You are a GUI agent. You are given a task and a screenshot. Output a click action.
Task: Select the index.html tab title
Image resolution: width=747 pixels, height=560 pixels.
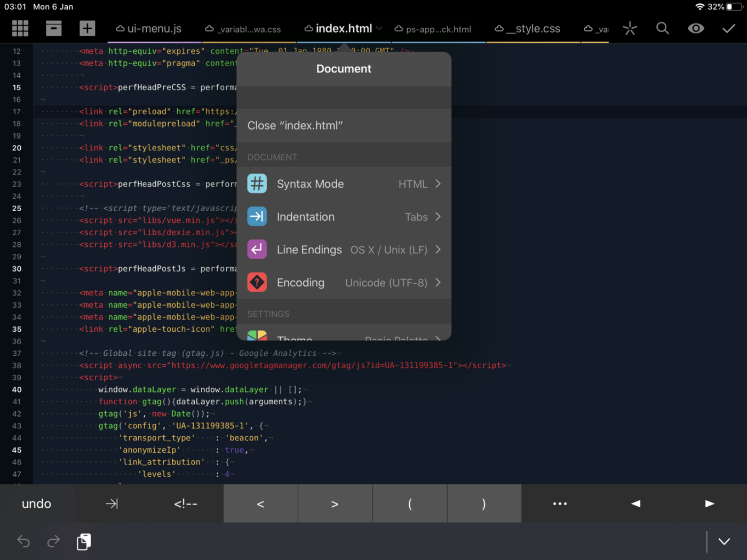click(x=344, y=29)
